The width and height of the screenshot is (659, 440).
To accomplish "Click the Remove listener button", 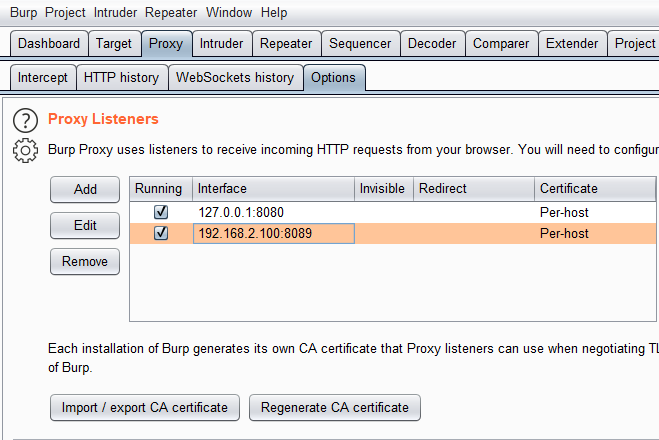I will [85, 261].
